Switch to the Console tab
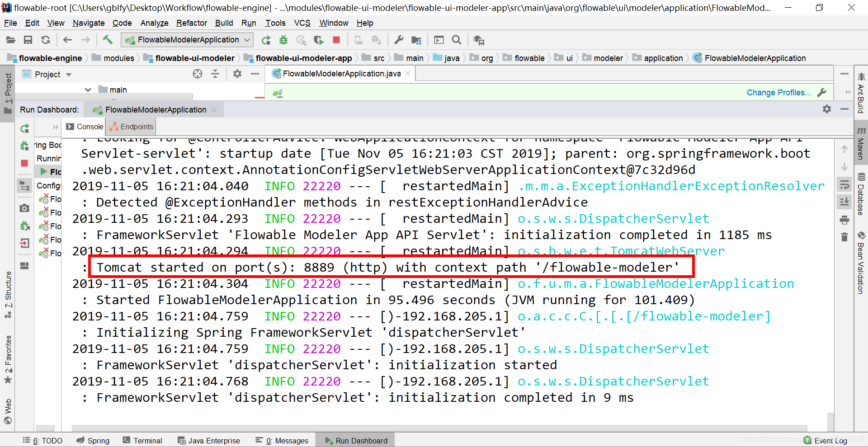 [85, 127]
